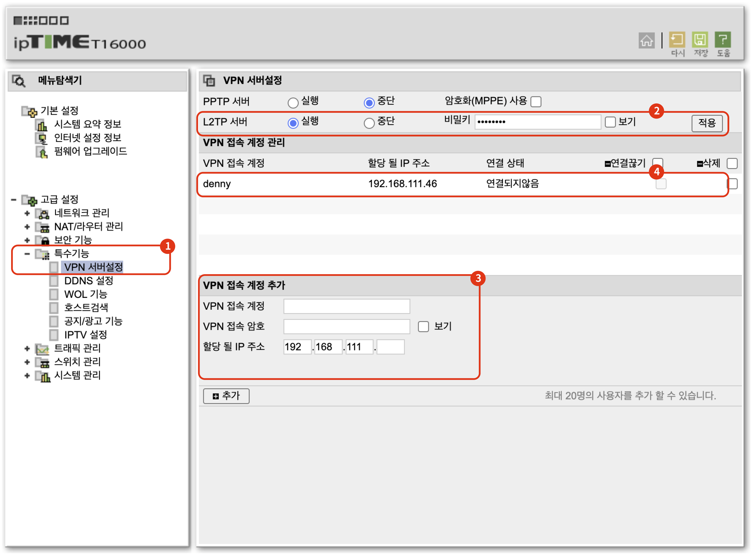This screenshot has height=558, width=756.
Task: Collapse the 특수기능 tree branch
Action: coord(27,254)
